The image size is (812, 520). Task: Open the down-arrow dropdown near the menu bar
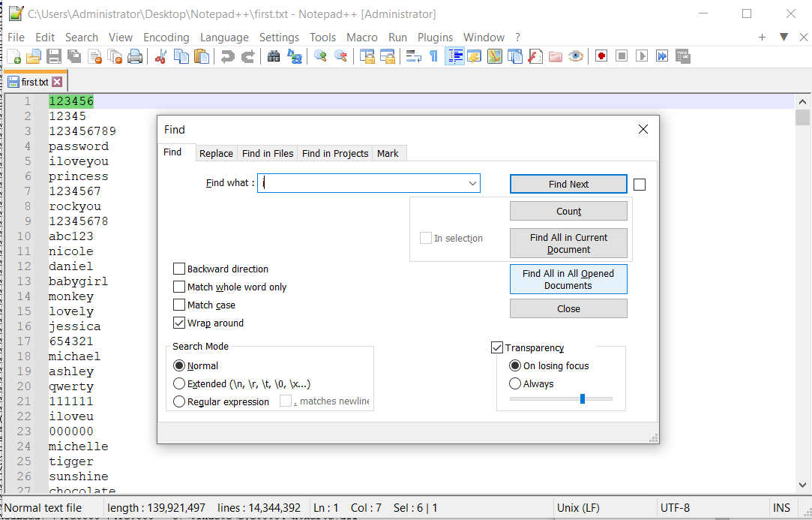click(784, 38)
